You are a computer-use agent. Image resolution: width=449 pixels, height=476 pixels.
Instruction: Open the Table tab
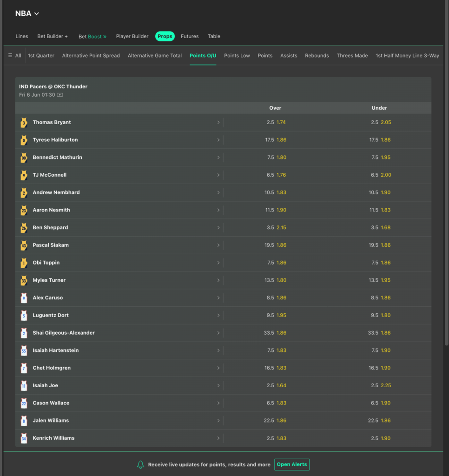(x=214, y=36)
